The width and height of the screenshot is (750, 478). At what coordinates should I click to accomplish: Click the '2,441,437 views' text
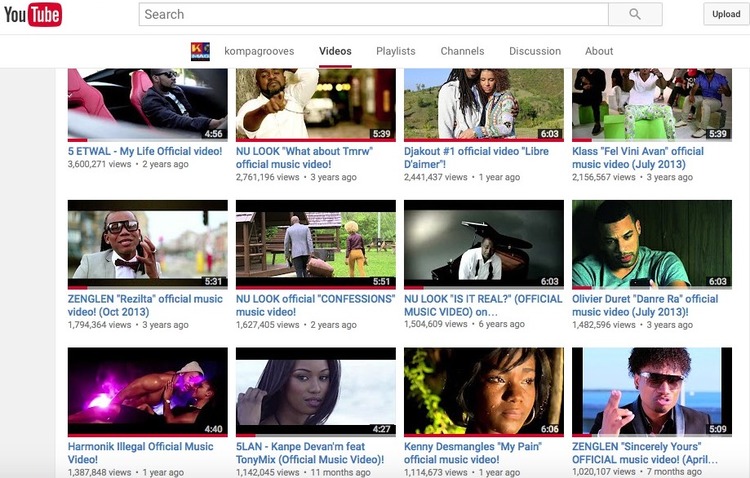[x=436, y=177]
